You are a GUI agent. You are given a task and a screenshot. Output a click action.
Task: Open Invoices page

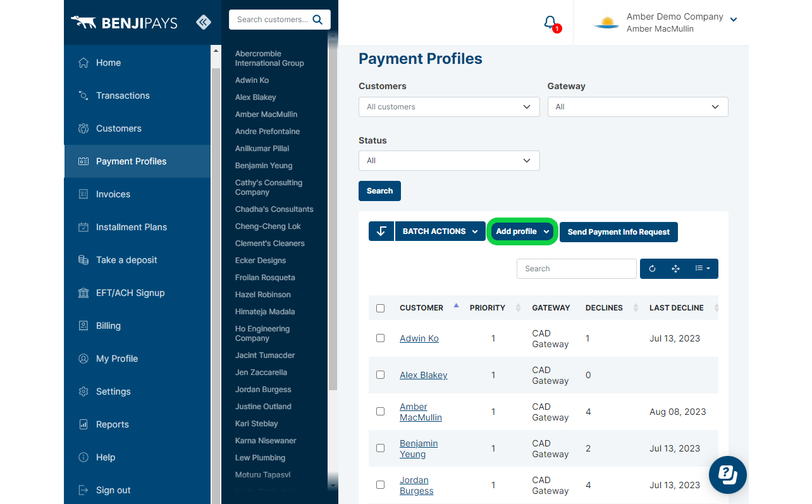[x=137, y=194]
